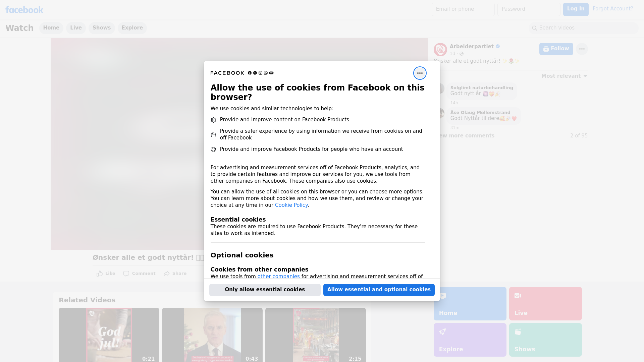Open Arbeiderpartiet page name link
The width and height of the screenshot is (644, 362).
click(x=472, y=47)
